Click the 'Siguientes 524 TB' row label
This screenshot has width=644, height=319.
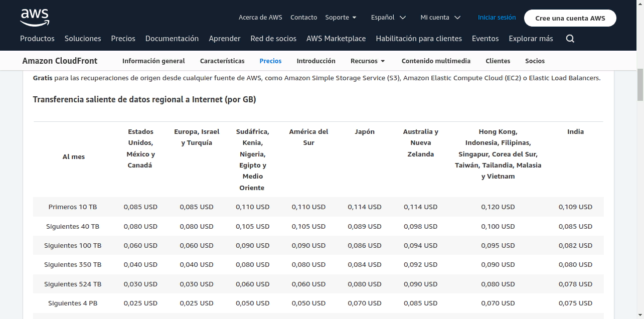pyautogui.click(x=73, y=284)
